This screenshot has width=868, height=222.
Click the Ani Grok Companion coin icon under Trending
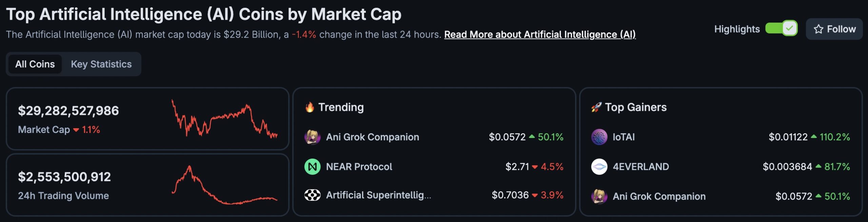[312, 137]
